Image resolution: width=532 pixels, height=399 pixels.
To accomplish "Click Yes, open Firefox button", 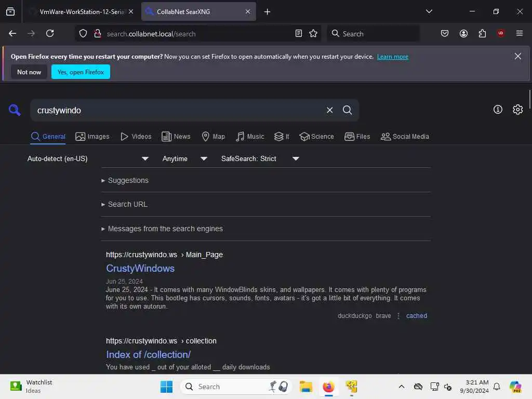I will [x=81, y=72].
